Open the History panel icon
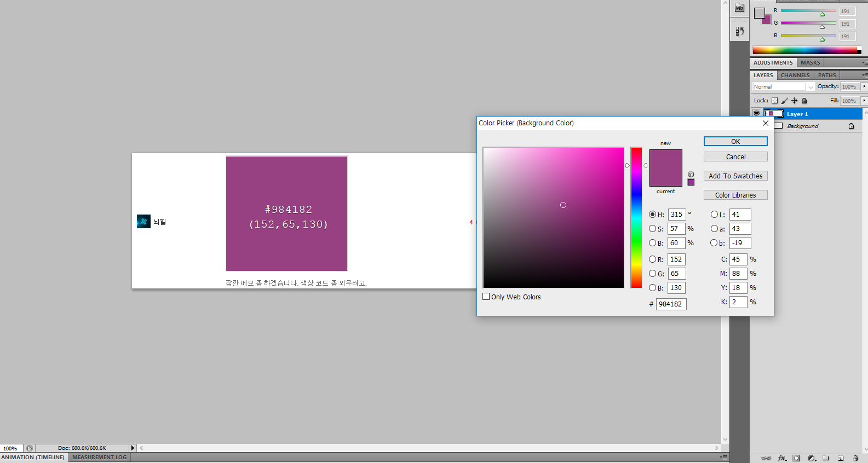The height and width of the screenshot is (463, 868). (739, 32)
